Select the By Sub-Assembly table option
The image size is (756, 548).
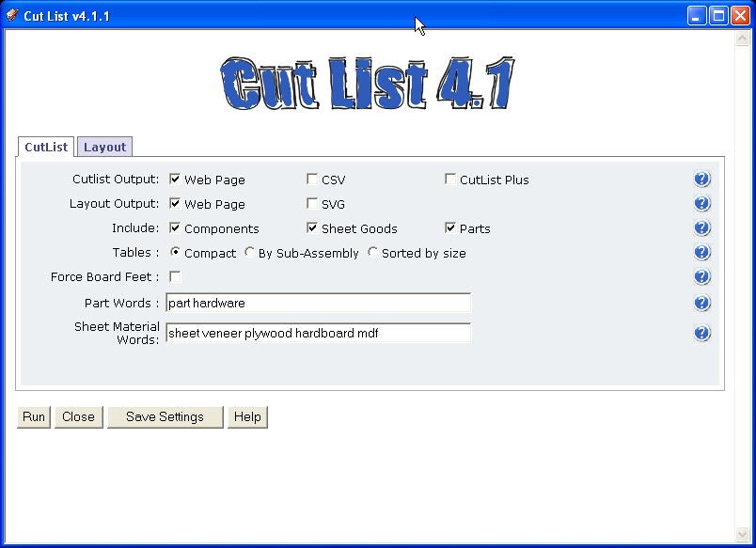(249, 252)
